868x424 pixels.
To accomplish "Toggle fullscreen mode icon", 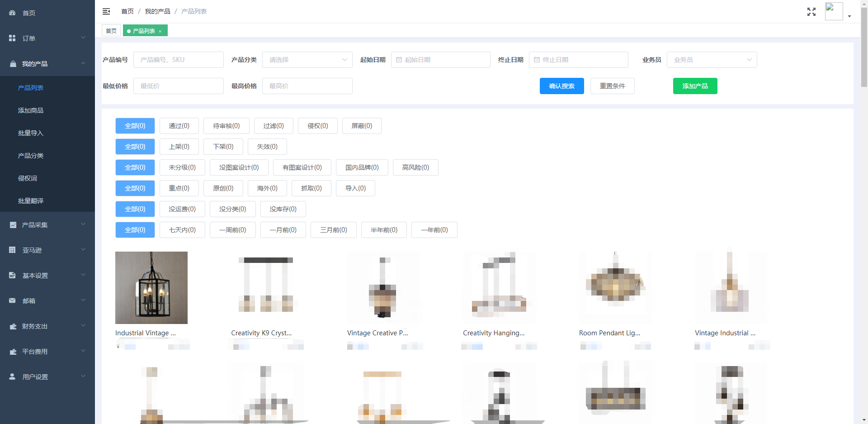I will point(811,12).
